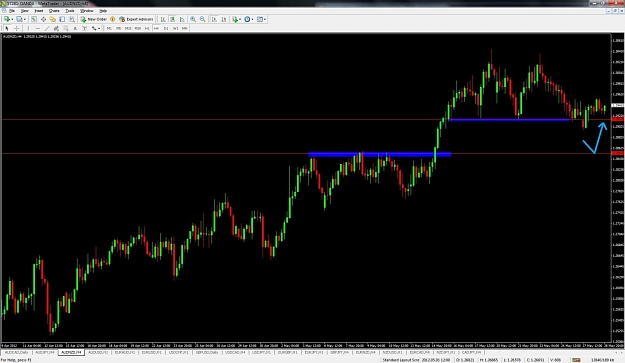Select the Horizontal Line drawing tool
Image resolution: width=625 pixels, height=363 pixels.
(x=37, y=28)
